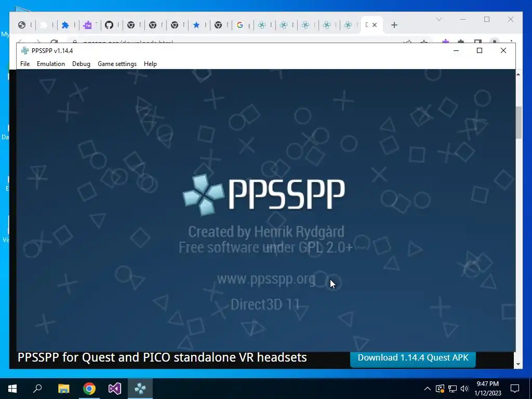Click the PPSSPP for Quest and PICO heading
Image resolution: width=532 pixels, height=399 pixels.
[x=162, y=357]
